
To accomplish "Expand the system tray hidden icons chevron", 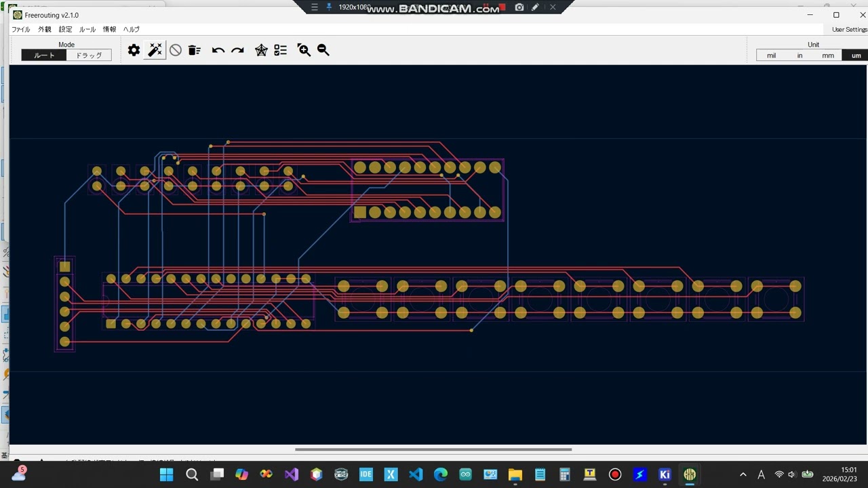I will click(743, 474).
